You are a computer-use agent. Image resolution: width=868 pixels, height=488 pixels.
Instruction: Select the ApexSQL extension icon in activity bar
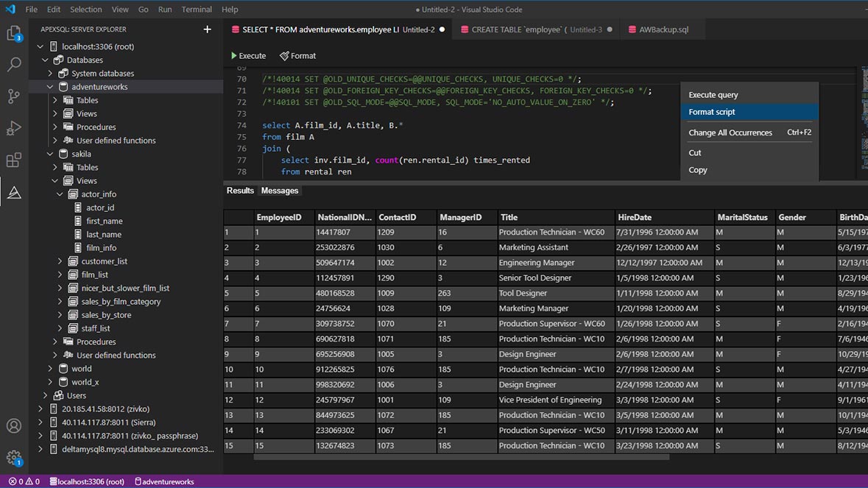15,193
